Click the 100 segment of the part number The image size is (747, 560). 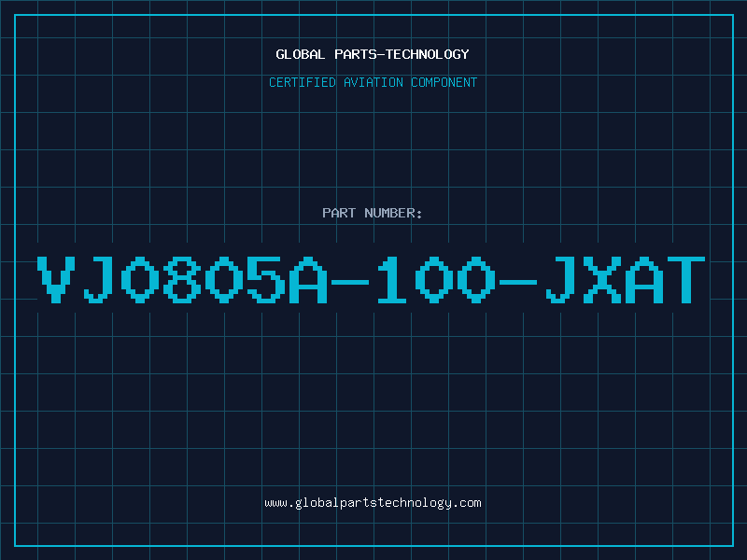tap(436, 279)
